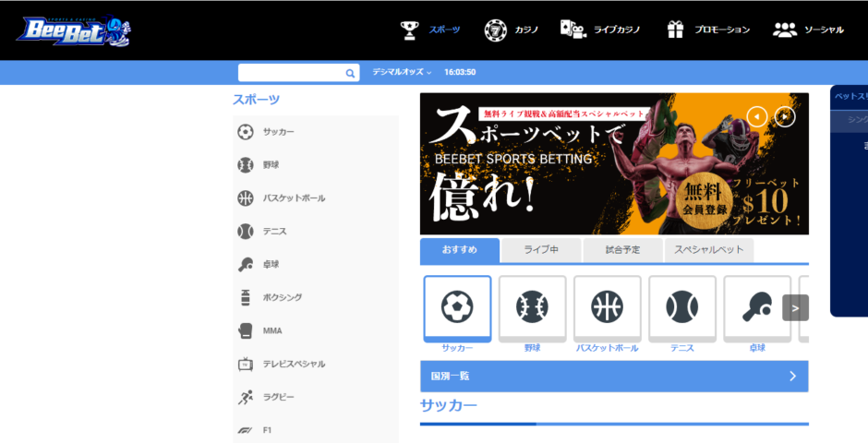The height and width of the screenshot is (443, 868).
Task: Click the sports betting promo banner
Action: 614,163
